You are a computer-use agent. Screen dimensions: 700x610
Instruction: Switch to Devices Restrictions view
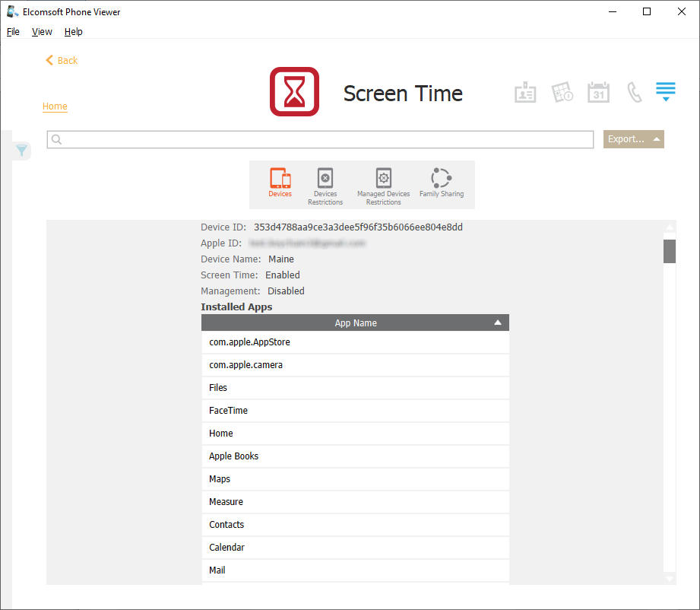[x=325, y=185]
